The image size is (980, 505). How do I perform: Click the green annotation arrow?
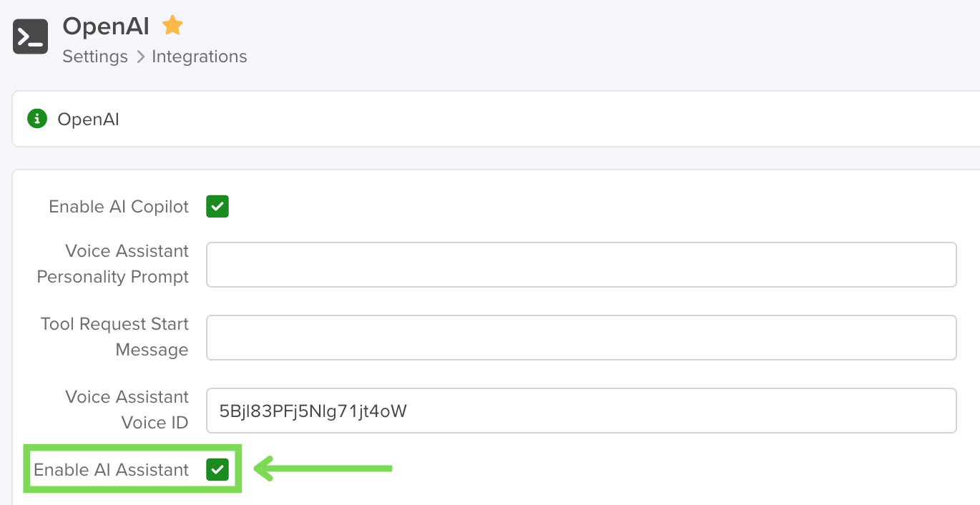(323, 469)
